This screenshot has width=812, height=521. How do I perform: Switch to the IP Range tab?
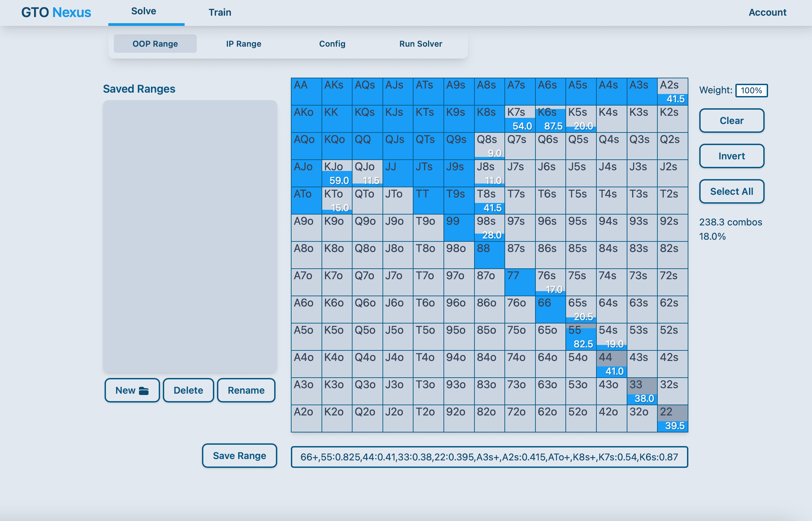click(244, 44)
